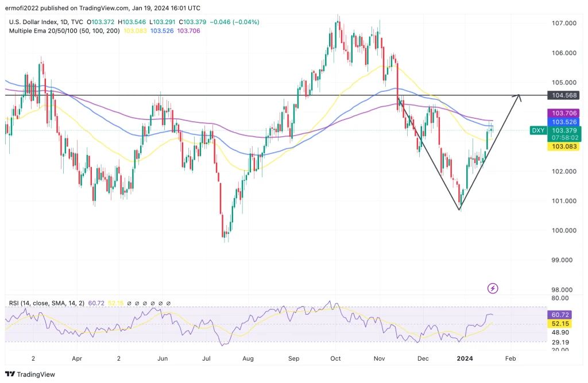This screenshot has height=383, width=588.
Task: Click a crossed-circle symbol in the RSI row
Action: 138,303
